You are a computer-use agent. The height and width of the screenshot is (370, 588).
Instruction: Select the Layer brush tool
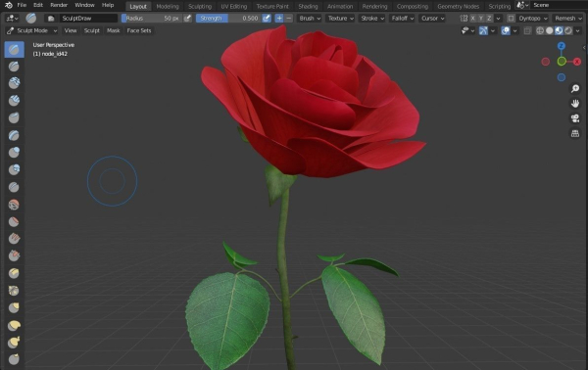pos(14,135)
